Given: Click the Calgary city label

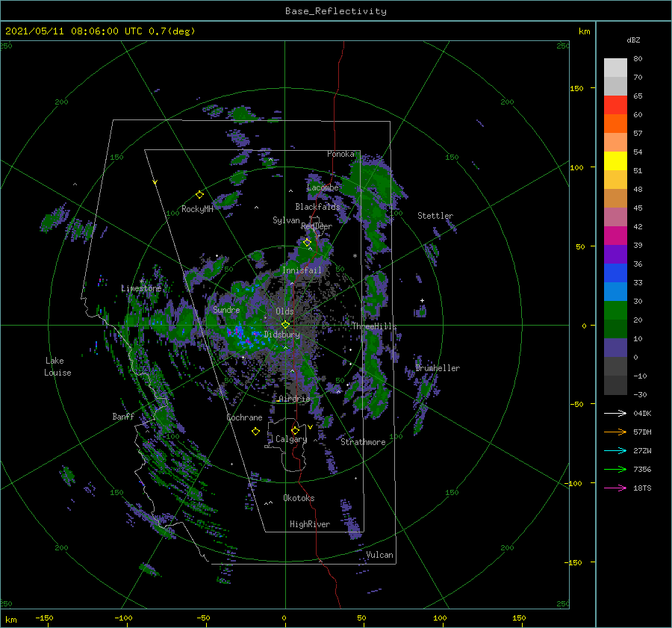Looking at the screenshot, I should click(291, 439).
